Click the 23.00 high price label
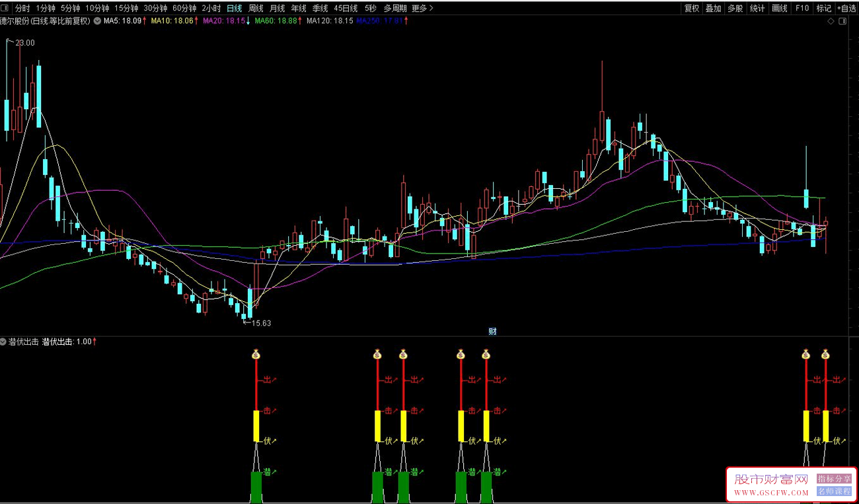859x504 pixels. 25,43
